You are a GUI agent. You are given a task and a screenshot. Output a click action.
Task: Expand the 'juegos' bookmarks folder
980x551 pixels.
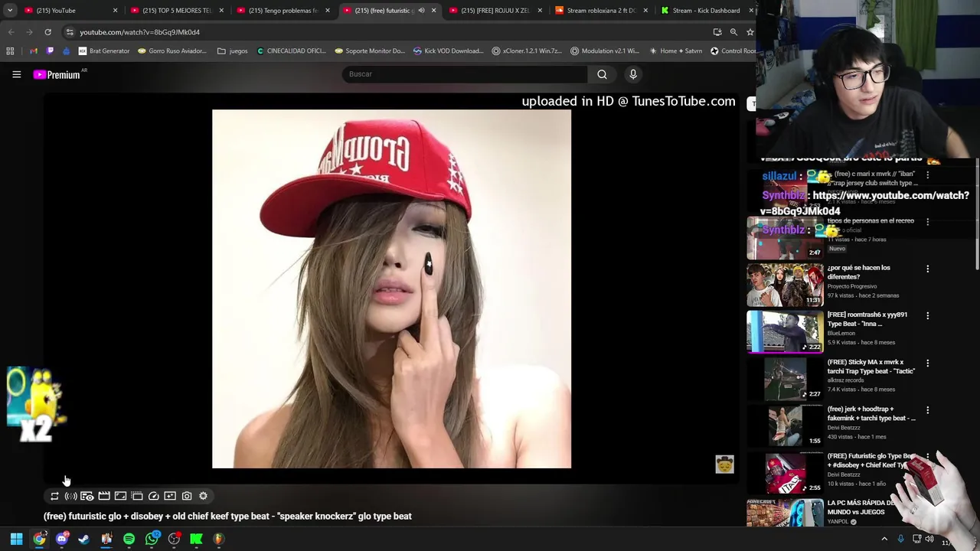(x=233, y=51)
